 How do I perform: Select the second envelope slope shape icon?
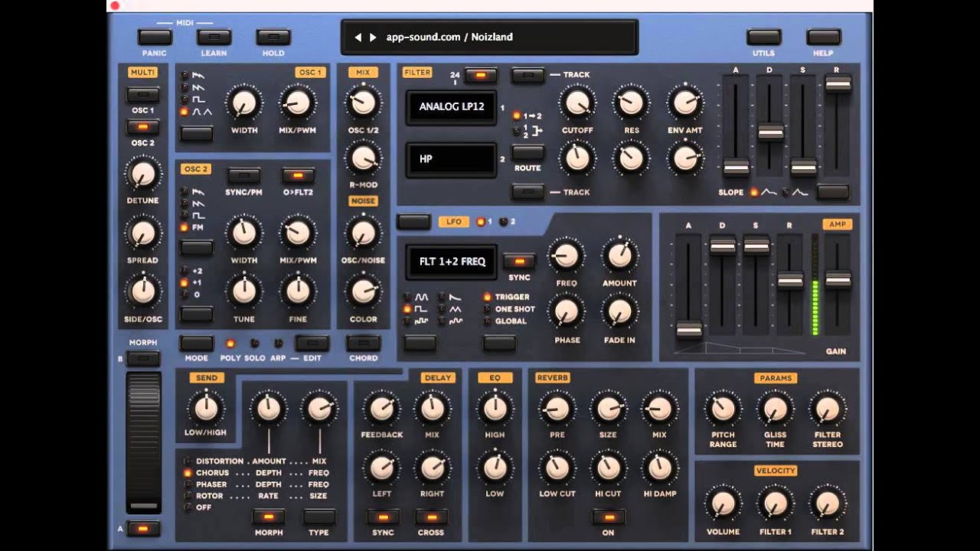(x=799, y=192)
